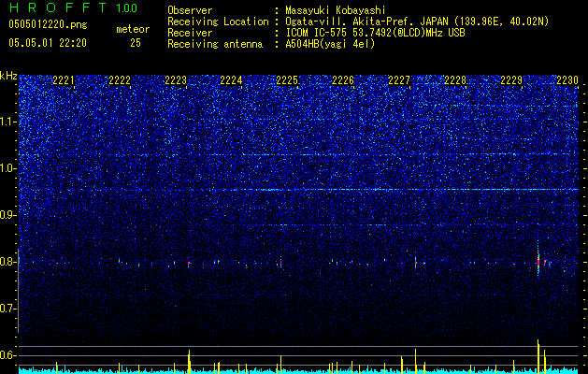This screenshot has width=588, height=374.
Task: Click the 2228 time marker
Action: click(455, 80)
